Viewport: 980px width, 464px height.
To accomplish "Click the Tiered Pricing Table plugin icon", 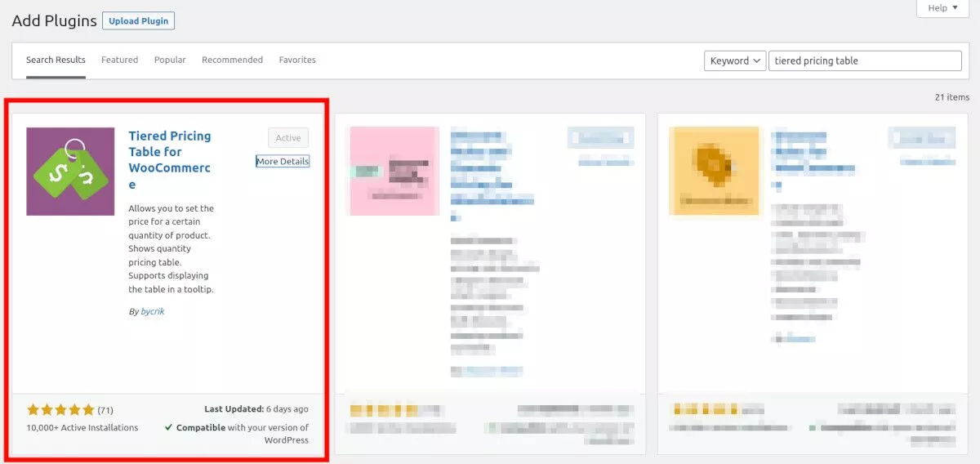I will pos(70,172).
